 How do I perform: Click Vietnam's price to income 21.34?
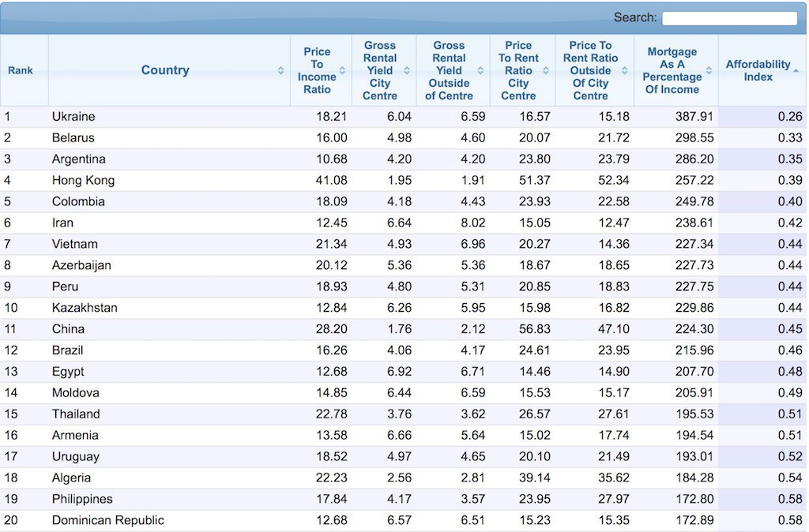click(x=331, y=244)
